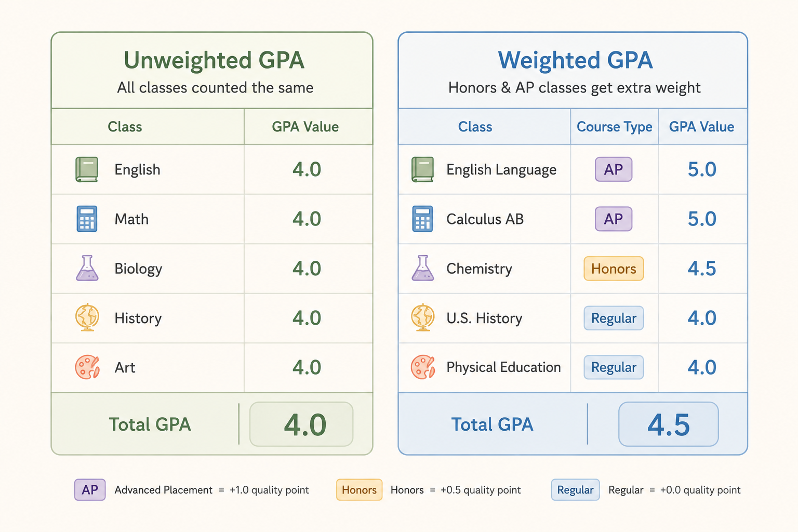Click the Chemistry class name

point(479,269)
